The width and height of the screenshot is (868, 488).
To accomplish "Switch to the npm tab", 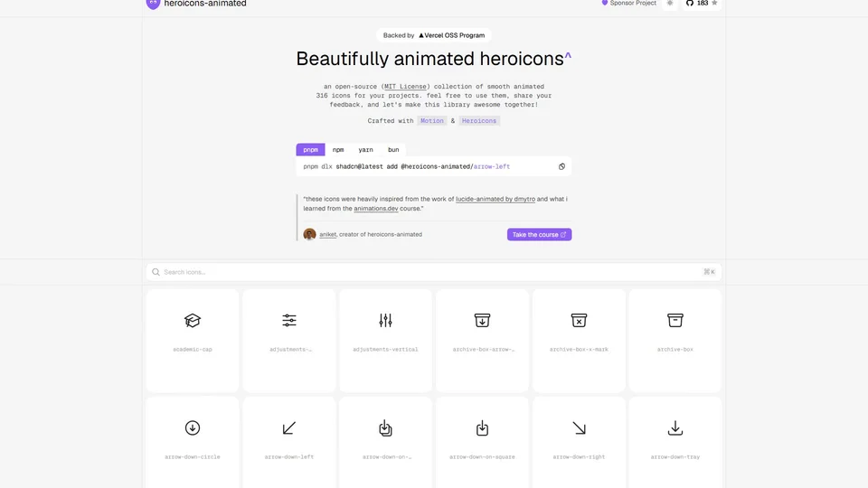I will click(x=338, y=149).
